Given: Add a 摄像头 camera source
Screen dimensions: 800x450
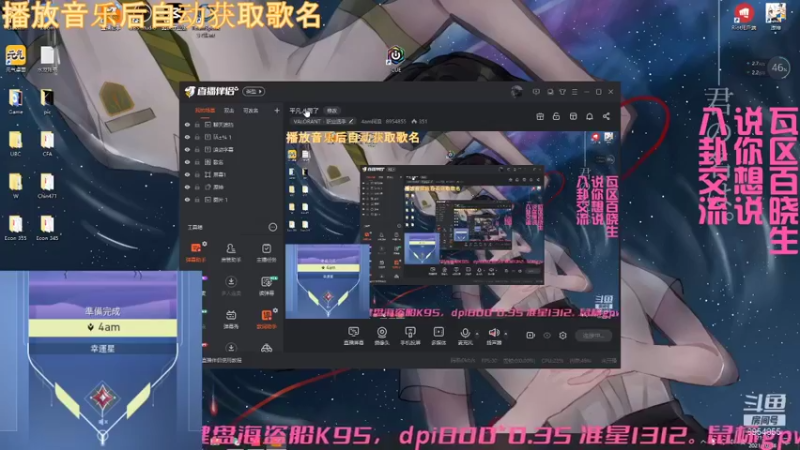Looking at the screenshot, I should 382,336.
